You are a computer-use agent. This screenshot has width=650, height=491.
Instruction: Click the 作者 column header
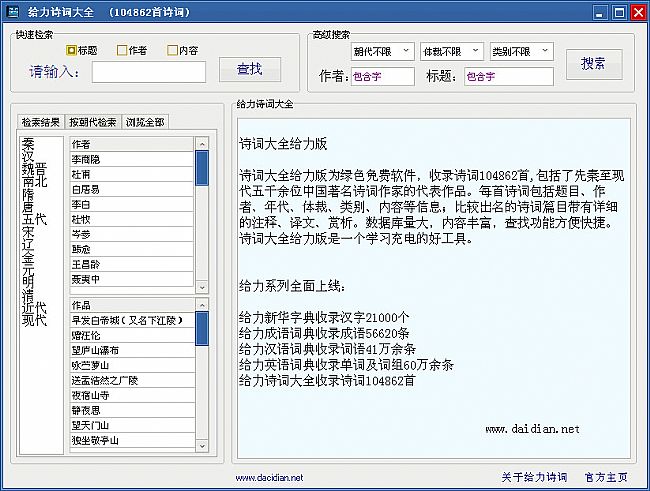click(x=132, y=144)
